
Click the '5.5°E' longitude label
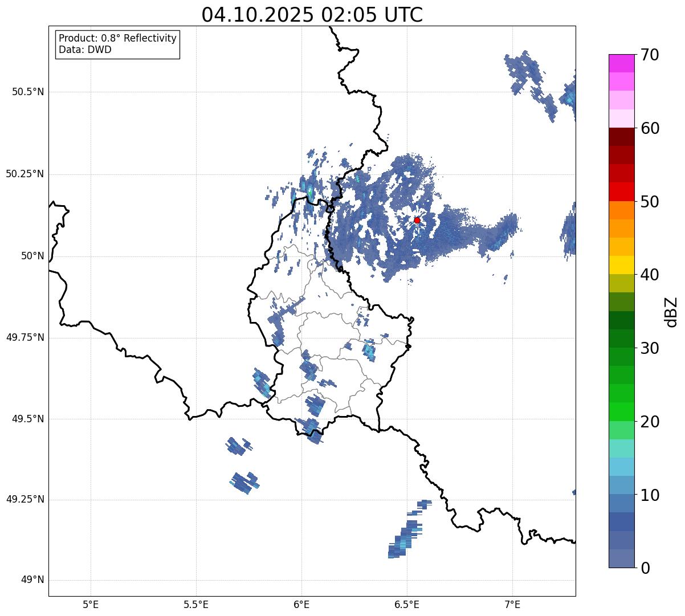pyautogui.click(x=196, y=604)
